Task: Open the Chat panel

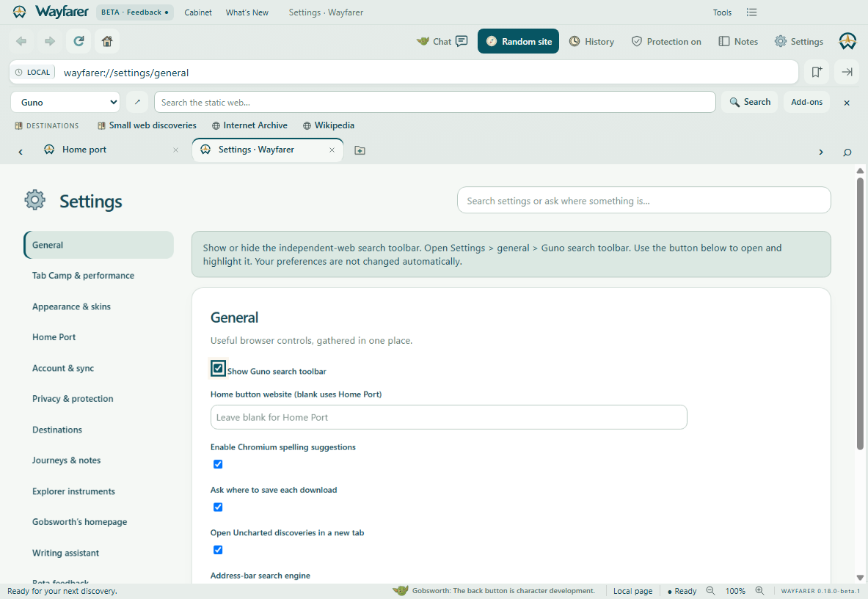Action: coord(442,42)
